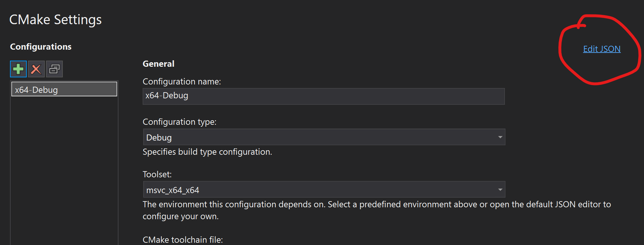Click the Configuration name input field

coord(324,96)
